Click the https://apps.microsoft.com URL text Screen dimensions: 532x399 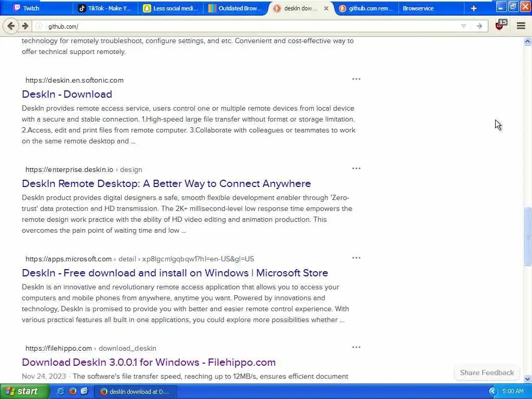(x=69, y=259)
